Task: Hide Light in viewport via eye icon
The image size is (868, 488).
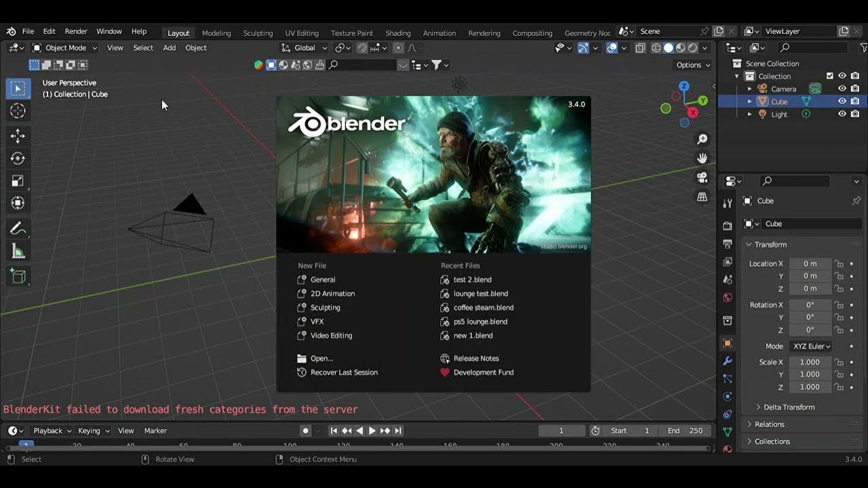Action: click(842, 115)
